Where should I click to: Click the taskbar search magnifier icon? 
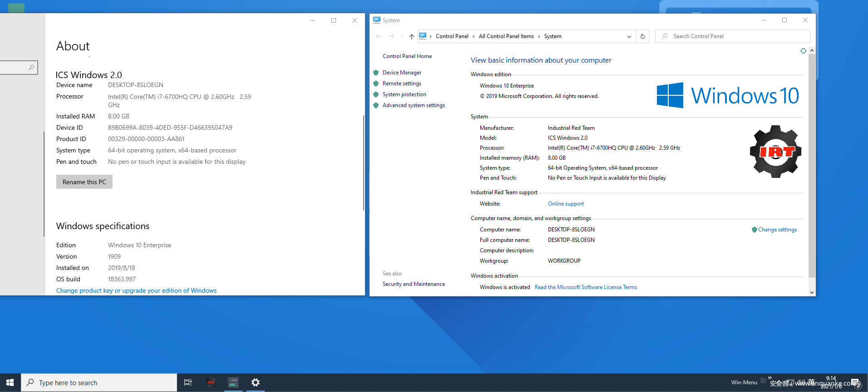tap(30, 382)
